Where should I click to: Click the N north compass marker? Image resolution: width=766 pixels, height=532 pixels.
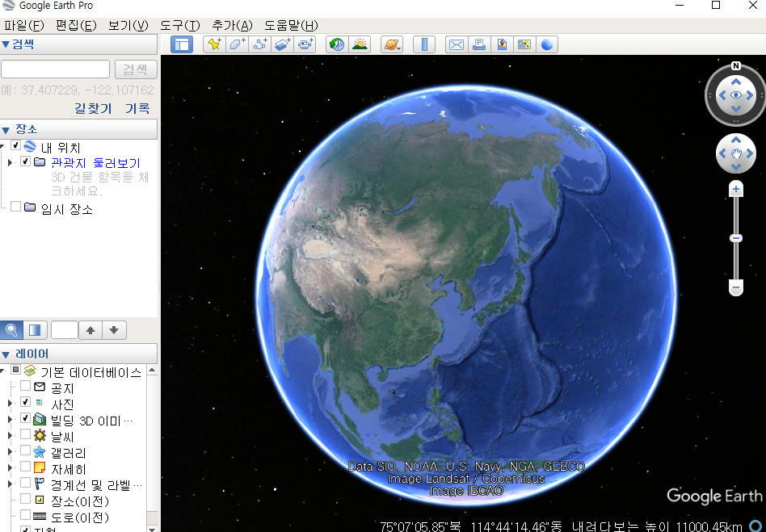coord(736,66)
